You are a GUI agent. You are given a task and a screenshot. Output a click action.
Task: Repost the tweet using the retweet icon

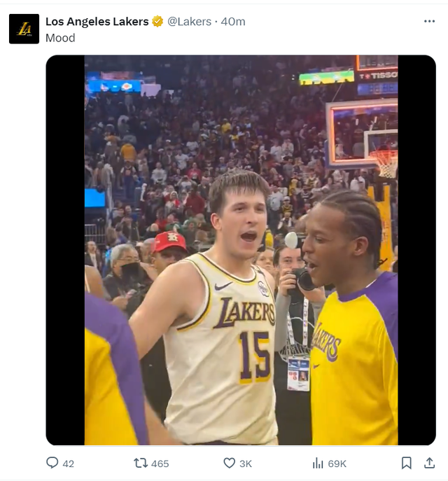tap(140, 463)
